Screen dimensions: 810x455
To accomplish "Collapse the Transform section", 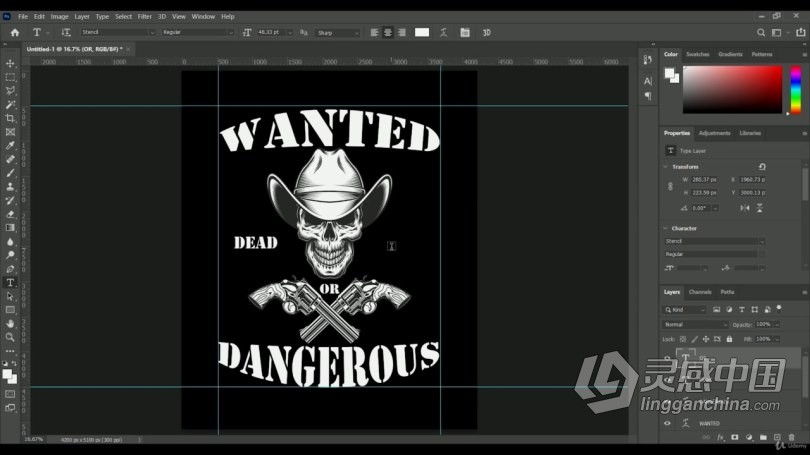I will 665,167.
